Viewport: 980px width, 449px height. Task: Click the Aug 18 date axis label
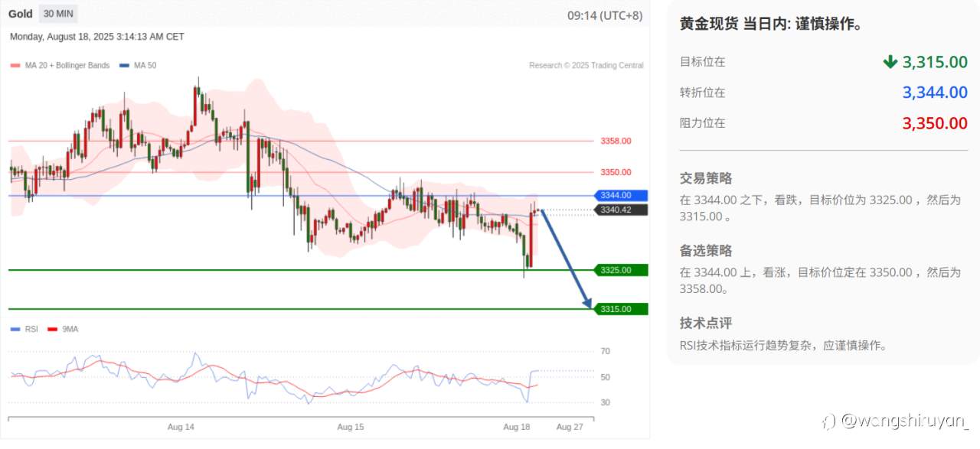(x=516, y=427)
